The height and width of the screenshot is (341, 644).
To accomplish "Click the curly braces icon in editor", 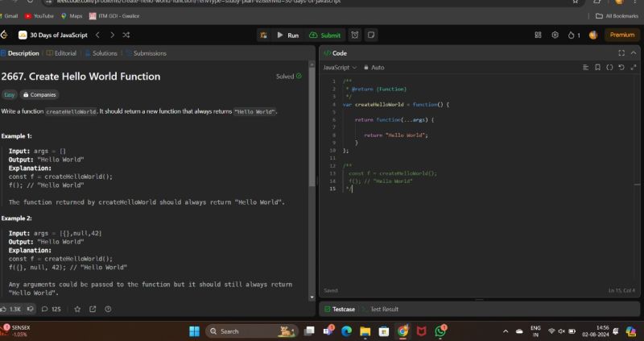I will coord(609,68).
